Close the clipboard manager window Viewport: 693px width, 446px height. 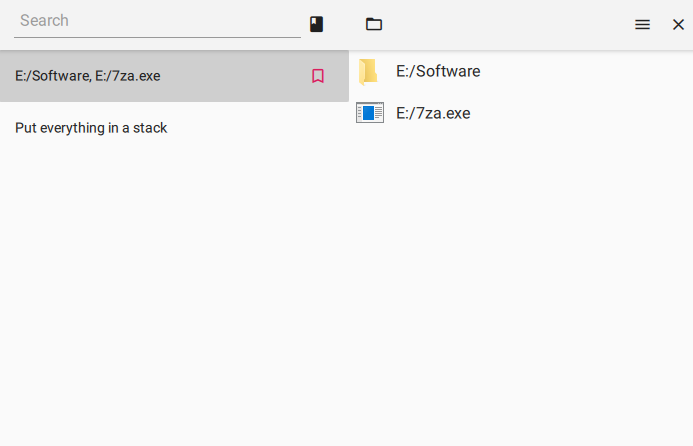click(678, 24)
